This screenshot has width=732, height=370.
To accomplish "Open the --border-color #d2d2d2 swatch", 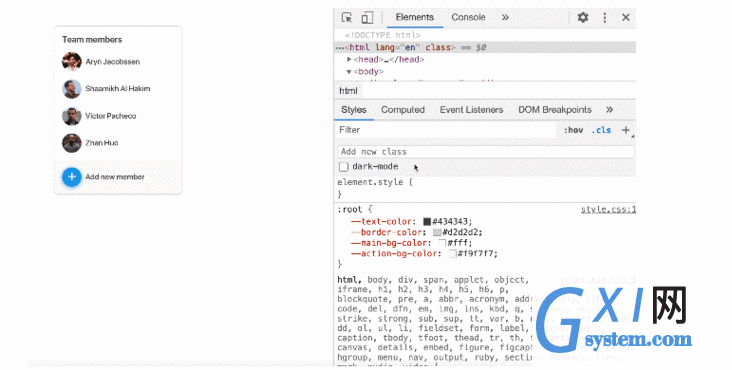I will [437, 232].
